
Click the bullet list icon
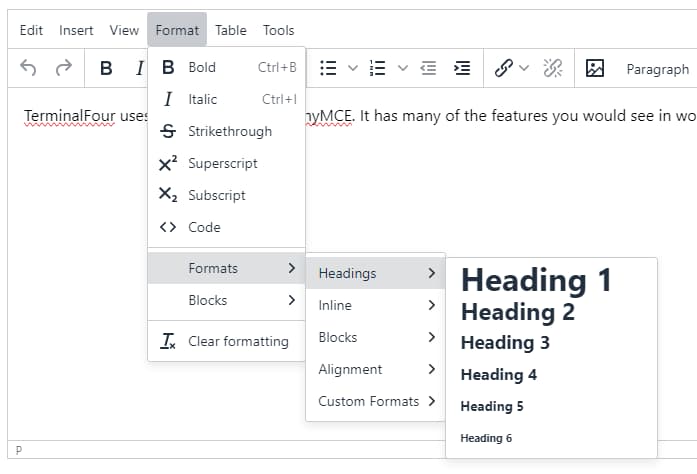[x=327, y=68]
